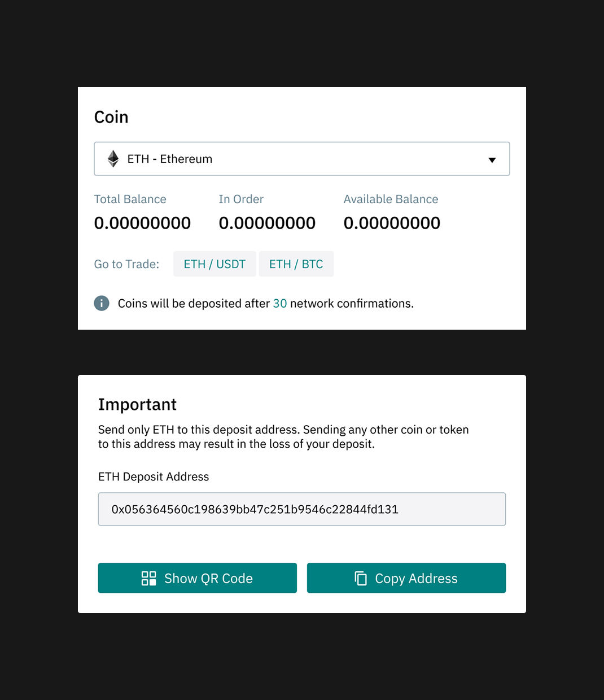Click the Important heading
This screenshot has width=604, height=700.
pyautogui.click(x=137, y=404)
